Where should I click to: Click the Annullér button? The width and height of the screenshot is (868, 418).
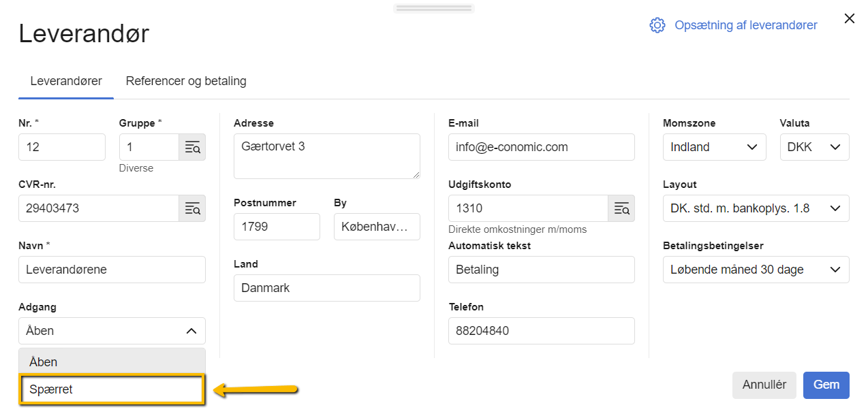pyautogui.click(x=764, y=385)
